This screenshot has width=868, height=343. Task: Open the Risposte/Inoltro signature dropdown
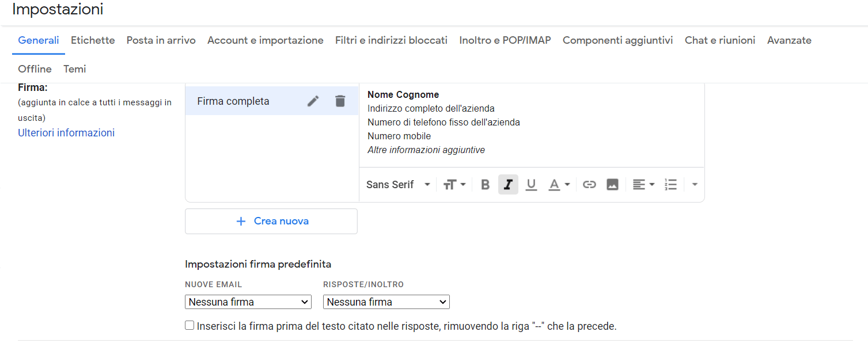point(386,302)
